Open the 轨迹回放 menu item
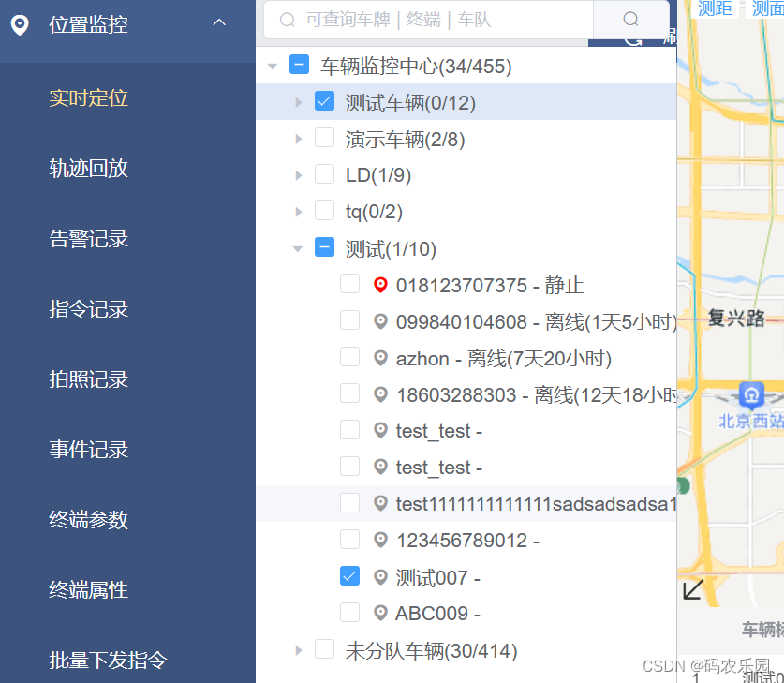This screenshot has height=683, width=784. (90, 168)
